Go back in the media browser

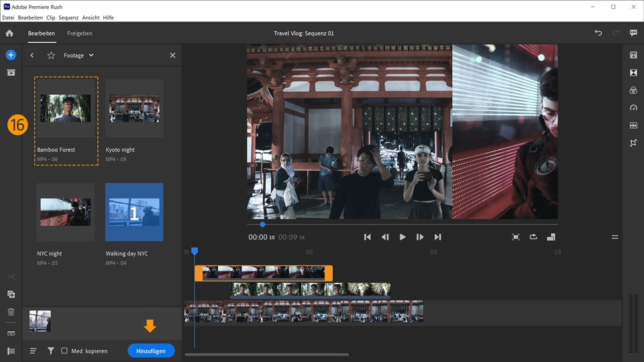click(x=32, y=55)
